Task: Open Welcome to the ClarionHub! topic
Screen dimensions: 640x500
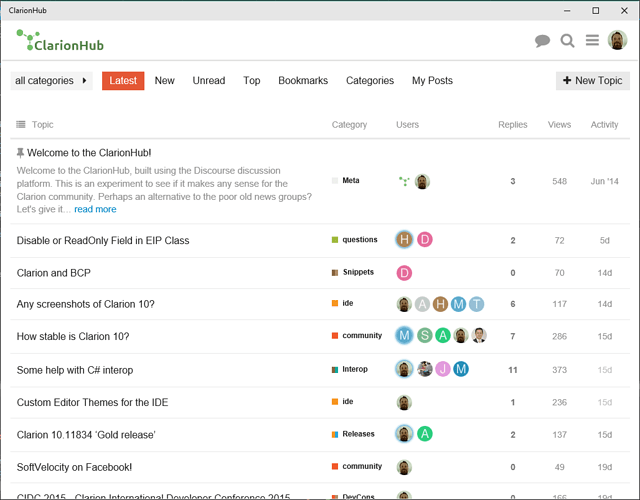Action: [x=89, y=153]
